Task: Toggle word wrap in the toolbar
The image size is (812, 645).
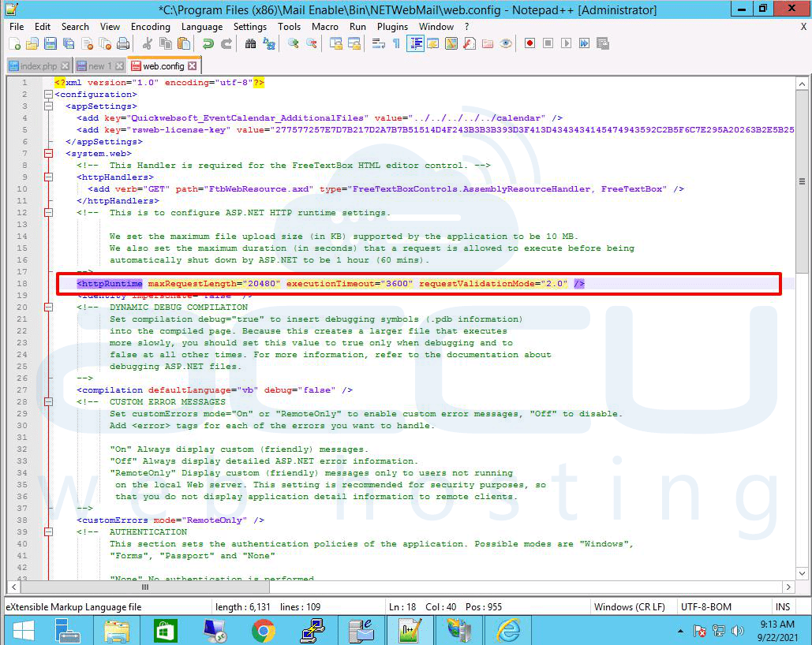Action: click(x=379, y=44)
